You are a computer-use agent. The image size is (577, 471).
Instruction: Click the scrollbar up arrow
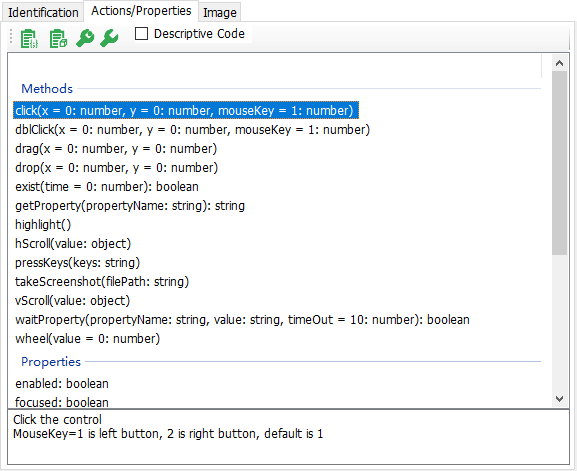tap(560, 63)
